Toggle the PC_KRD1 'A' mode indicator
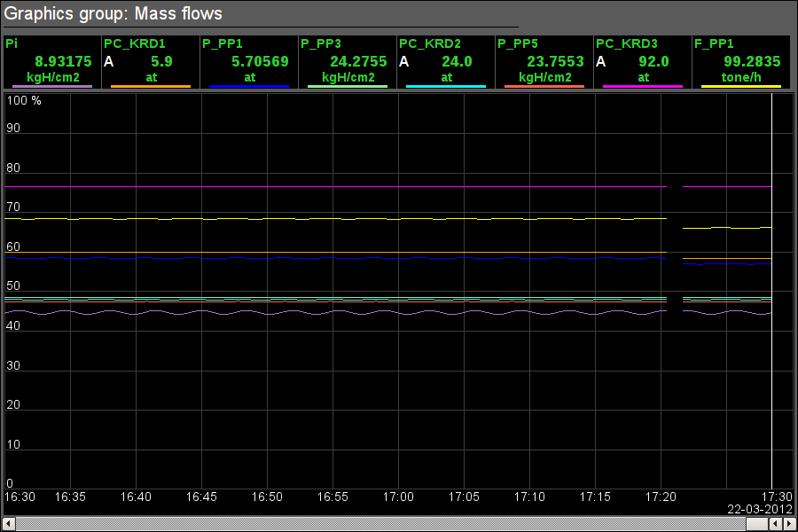798x532 pixels. coord(109,61)
